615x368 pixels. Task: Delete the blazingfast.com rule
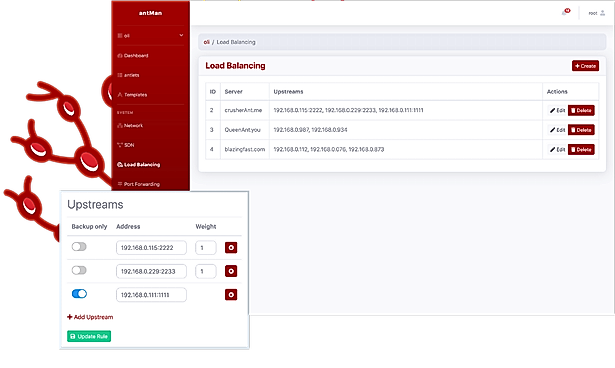(x=581, y=149)
